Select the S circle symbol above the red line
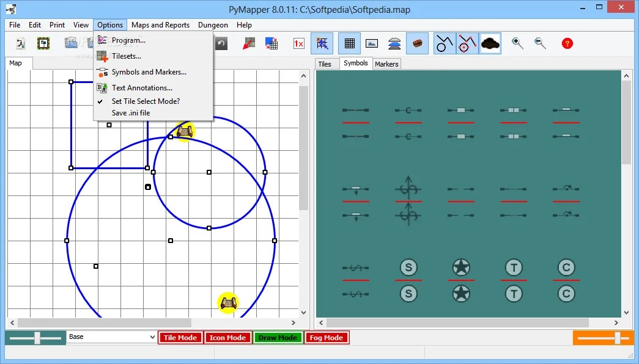This screenshot has height=364, width=639. (408, 268)
